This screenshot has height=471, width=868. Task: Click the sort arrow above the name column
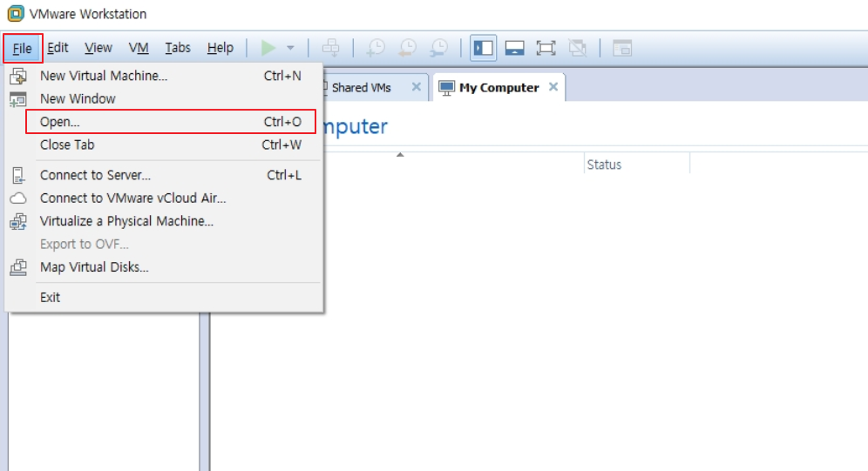400,155
